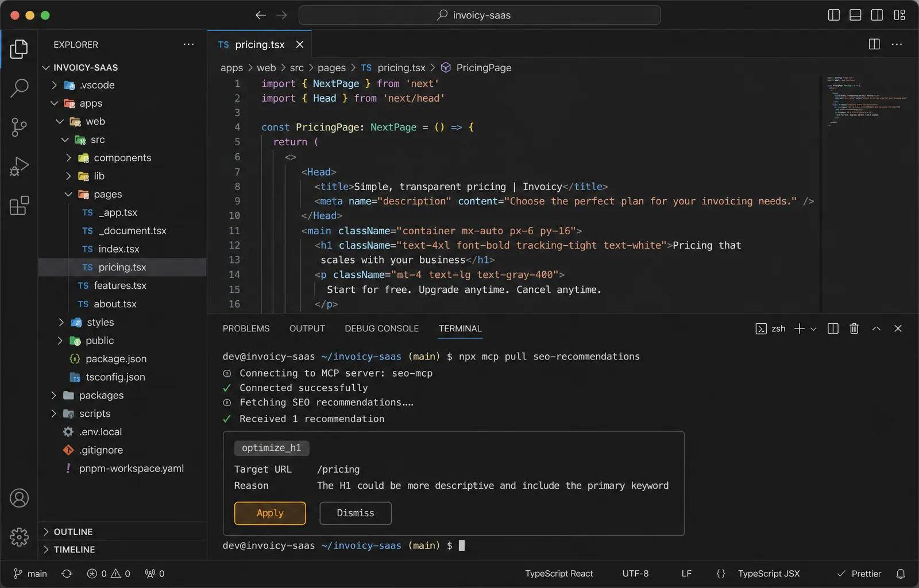Image resolution: width=919 pixels, height=588 pixels.
Task: Maximize the panel with the chevron up
Action: point(876,328)
